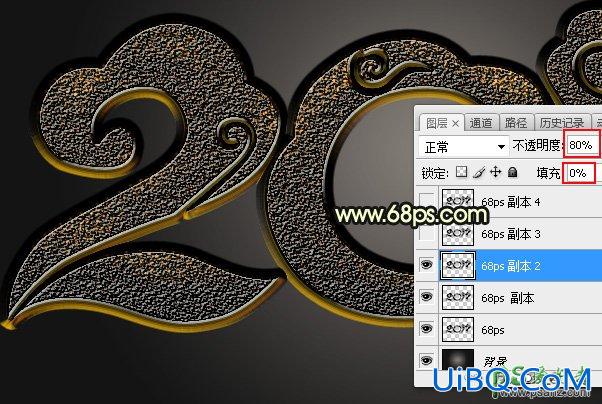Viewport: 602px width, 404px height.
Task: Hide the 背景 layer
Action: pyautogui.click(x=427, y=360)
